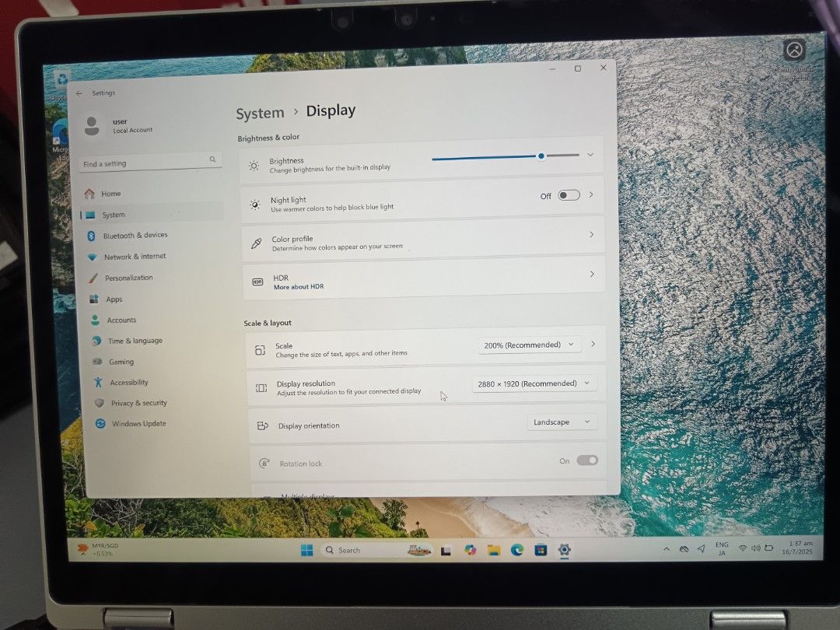Show hidden icons in the system tray
Viewport: 840px width, 630px height.
(666, 549)
